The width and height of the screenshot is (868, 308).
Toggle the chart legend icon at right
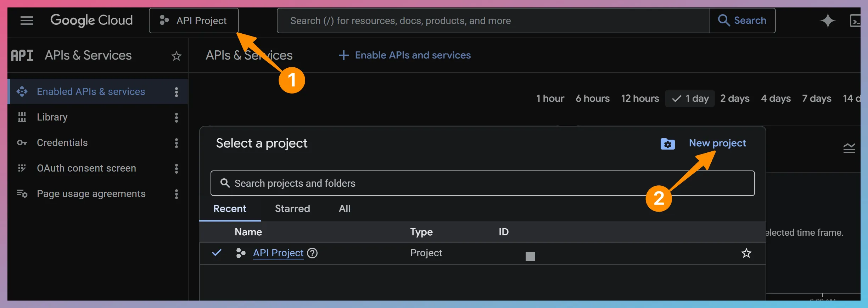tap(849, 148)
